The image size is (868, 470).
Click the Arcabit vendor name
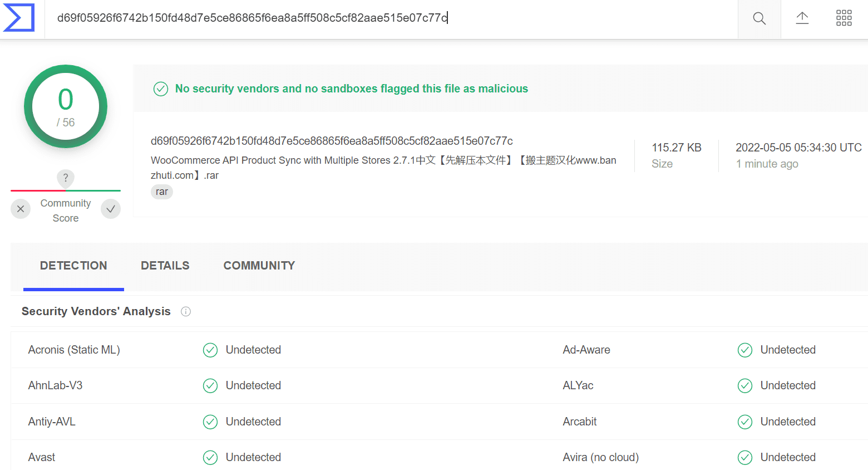(580, 422)
